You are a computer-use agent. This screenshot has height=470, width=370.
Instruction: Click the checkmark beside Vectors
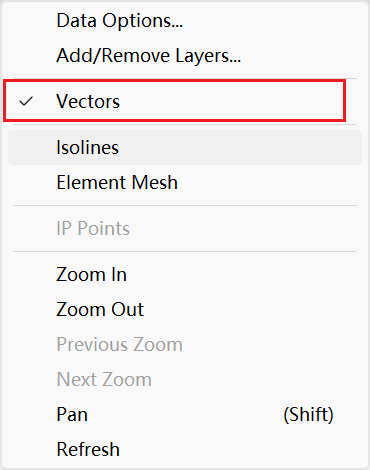click(x=26, y=101)
